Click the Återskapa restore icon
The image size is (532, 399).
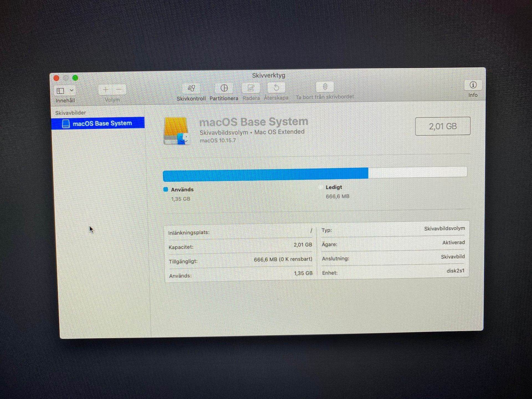pos(276,88)
